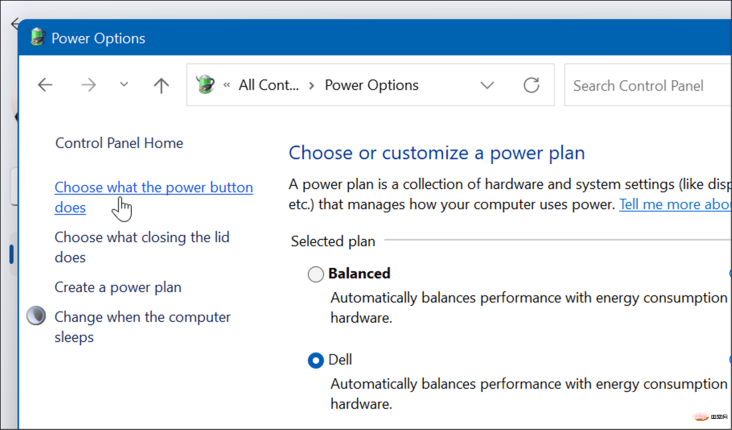Click the Choose or customize a power plan heading
Image resolution: width=732 pixels, height=430 pixels.
[436, 153]
